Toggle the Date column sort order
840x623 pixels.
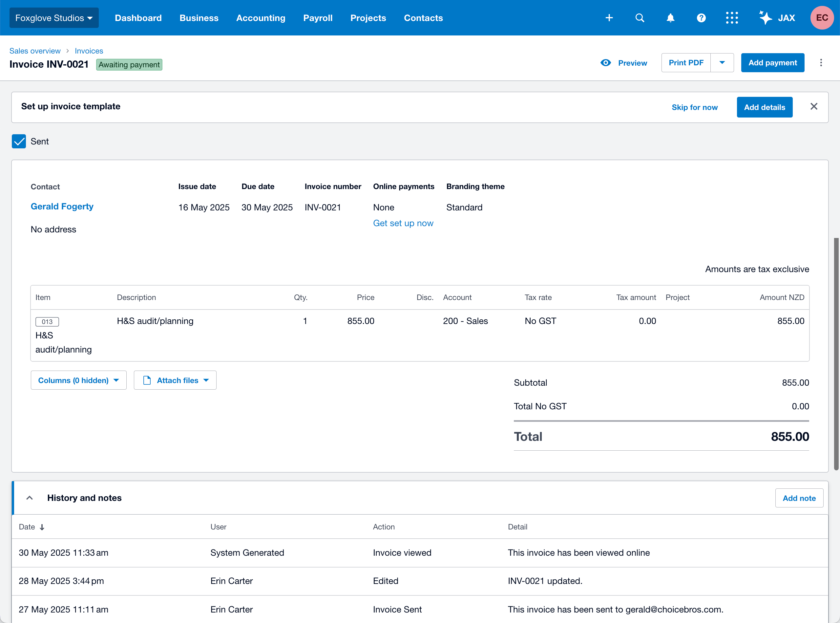[x=42, y=527]
